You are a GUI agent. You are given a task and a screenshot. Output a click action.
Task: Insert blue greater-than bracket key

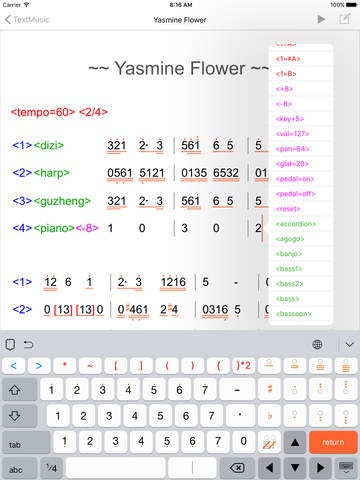pyautogui.click(x=39, y=366)
